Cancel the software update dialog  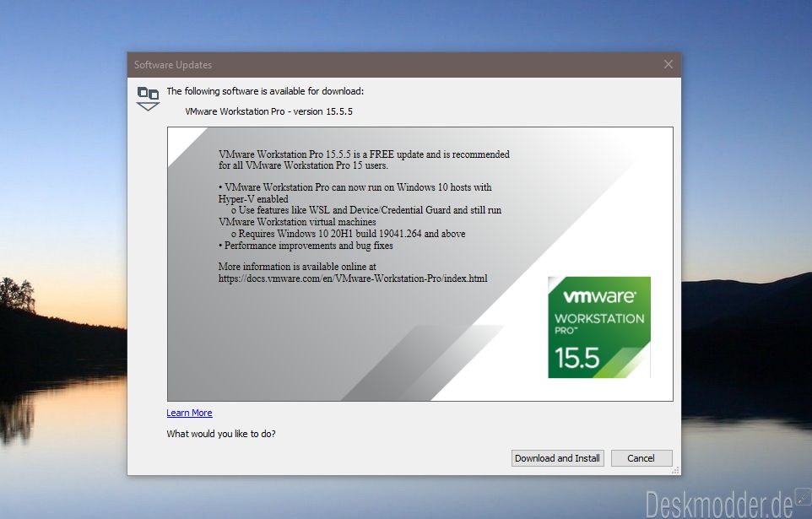pos(641,458)
